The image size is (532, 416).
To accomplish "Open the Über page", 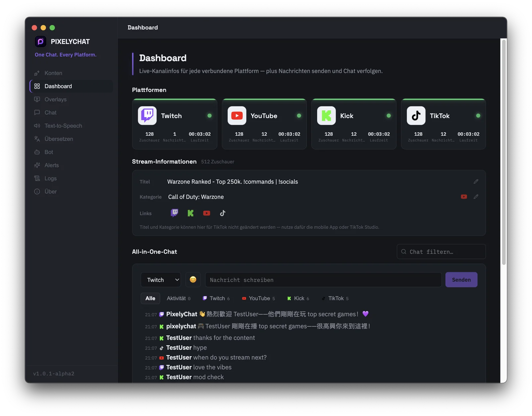I will 71,192.
